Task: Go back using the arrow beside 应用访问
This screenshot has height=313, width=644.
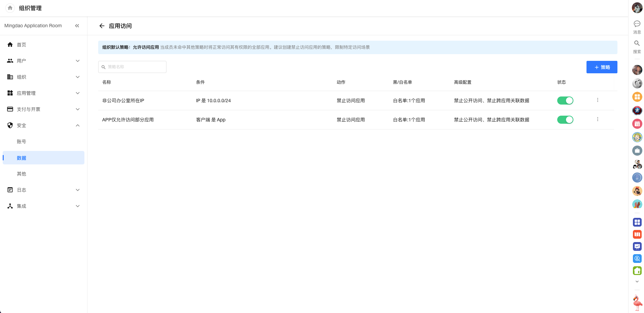Action: [102, 26]
